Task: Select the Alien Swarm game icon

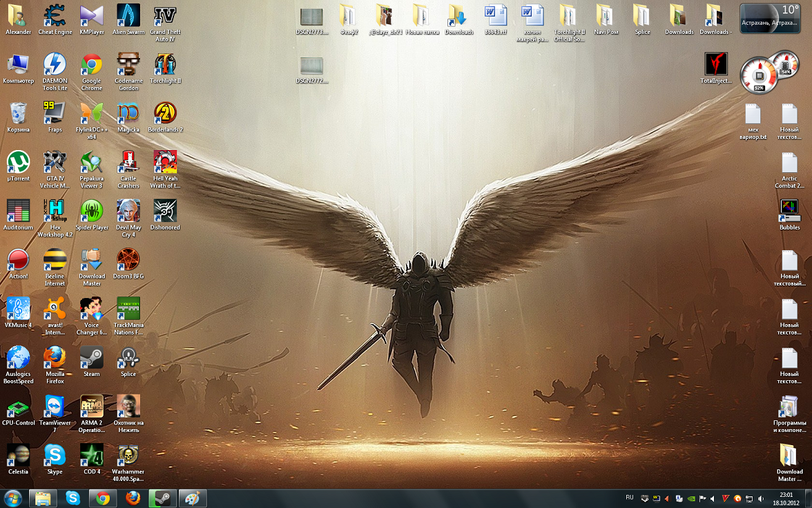Action: pyautogui.click(x=128, y=19)
